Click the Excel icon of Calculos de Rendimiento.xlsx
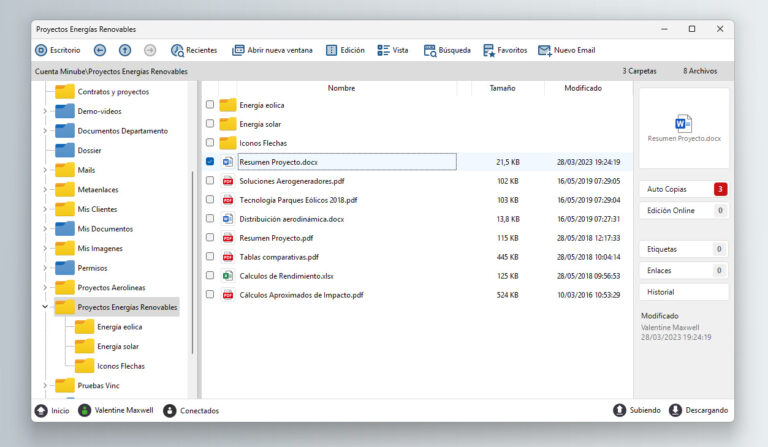Viewport: 768px width, 447px height. [x=228, y=276]
